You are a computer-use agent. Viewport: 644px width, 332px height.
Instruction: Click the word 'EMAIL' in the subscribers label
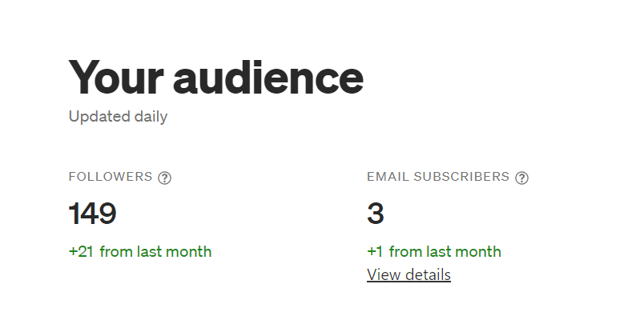[x=388, y=177]
